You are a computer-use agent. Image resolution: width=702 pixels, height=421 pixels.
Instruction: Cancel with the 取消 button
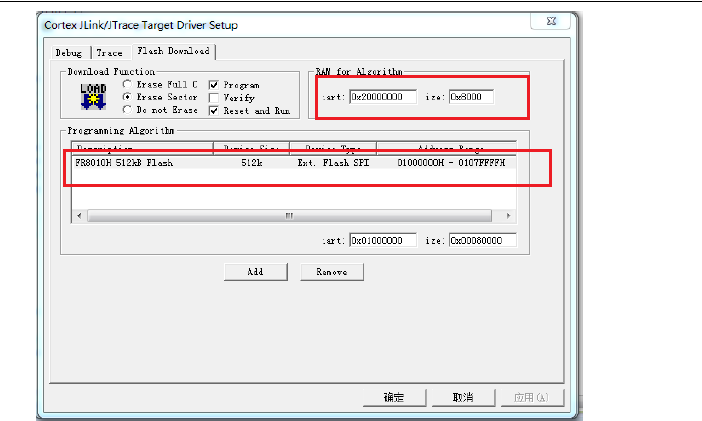pos(463,397)
